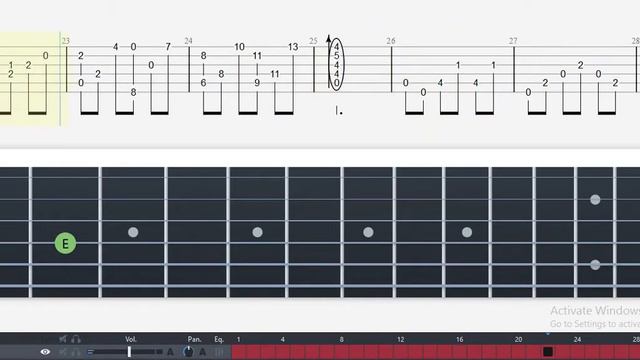This screenshot has height=360, width=640.
Task: Select the fret 5 note in the bar 25 chord
Action: coord(336,56)
